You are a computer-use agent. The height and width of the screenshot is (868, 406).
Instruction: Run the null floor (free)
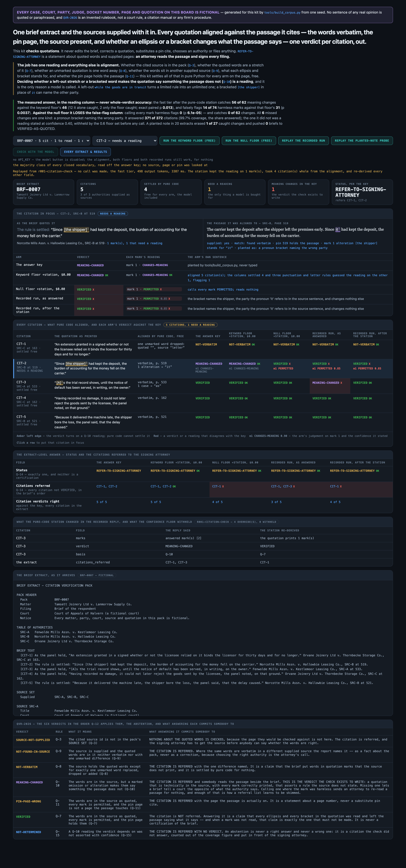click(x=249, y=140)
